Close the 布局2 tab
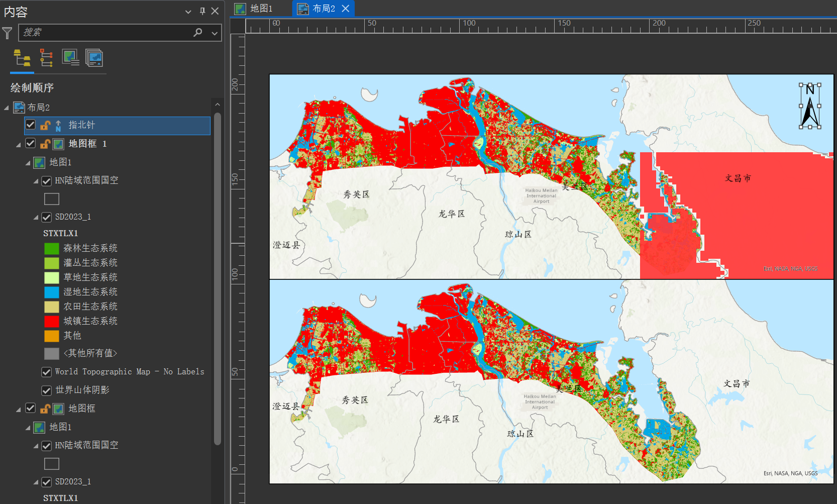This screenshot has height=504, width=837. point(346,9)
